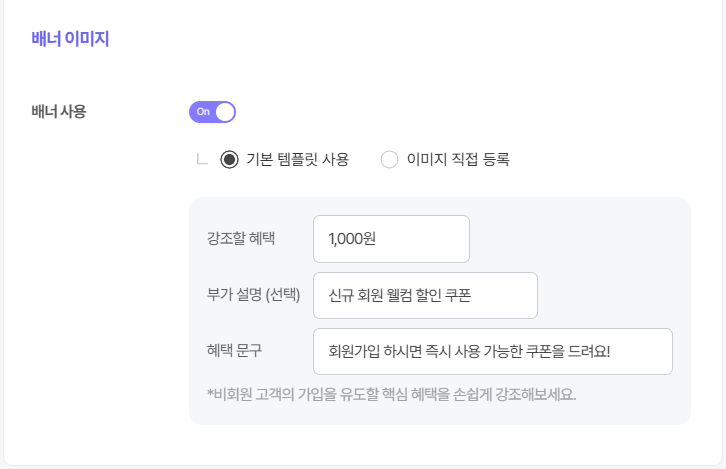The image size is (726, 469).
Task: Click the white knob of the On switch
Action: 225,112
